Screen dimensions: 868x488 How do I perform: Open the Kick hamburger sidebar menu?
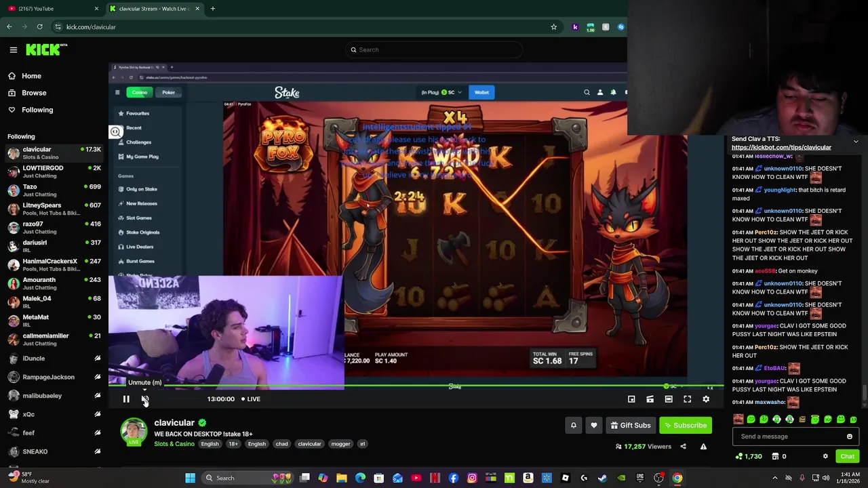click(x=13, y=49)
